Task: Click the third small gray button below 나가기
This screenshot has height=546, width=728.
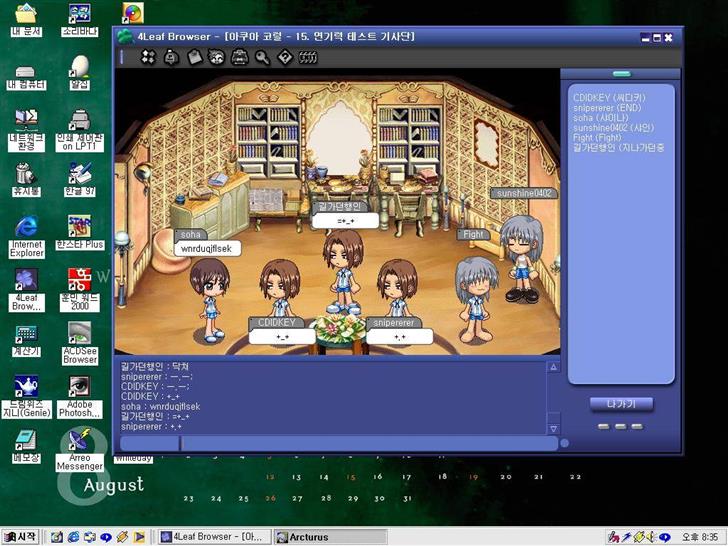Action: (637, 426)
